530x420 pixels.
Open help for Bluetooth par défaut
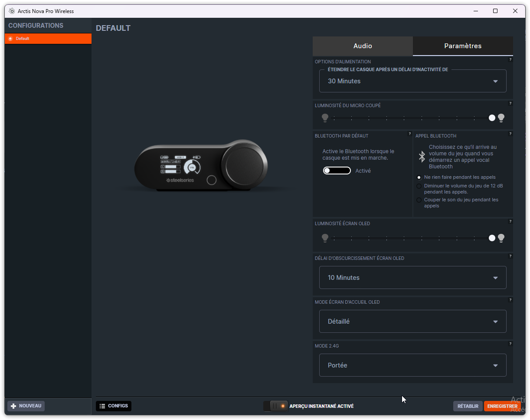410,134
